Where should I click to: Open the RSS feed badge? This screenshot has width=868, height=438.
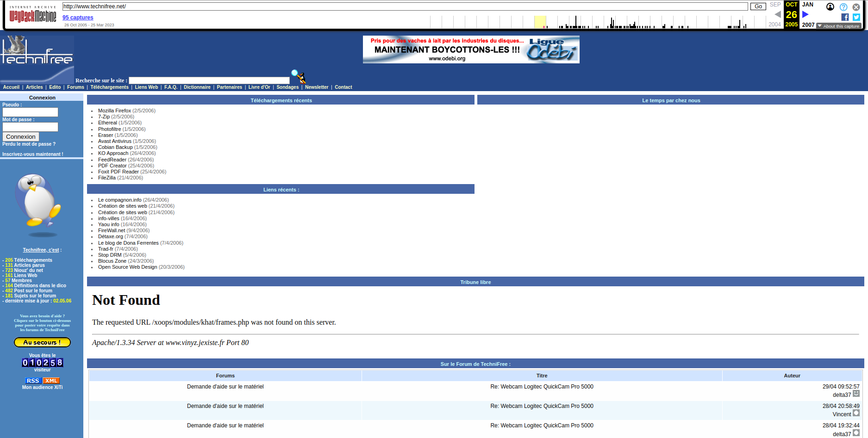pos(33,381)
